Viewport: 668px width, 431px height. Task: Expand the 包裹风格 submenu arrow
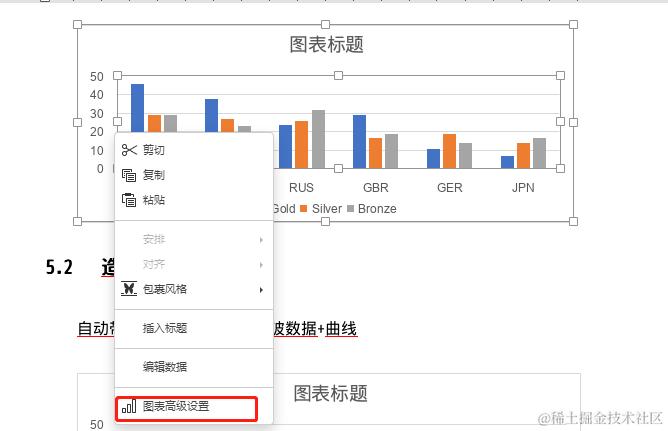(x=261, y=290)
